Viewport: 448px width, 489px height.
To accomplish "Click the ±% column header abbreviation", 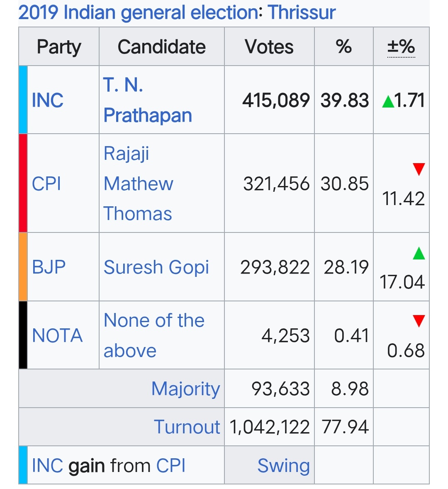I will 401,47.
